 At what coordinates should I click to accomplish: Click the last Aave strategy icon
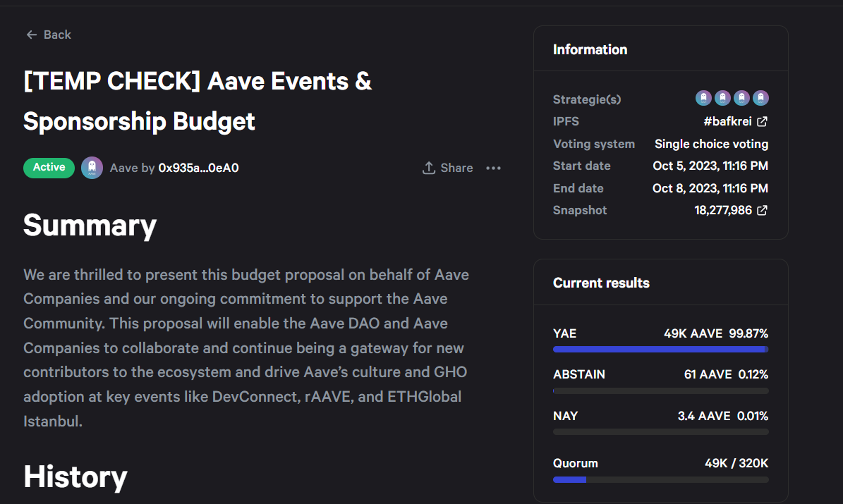(760, 98)
